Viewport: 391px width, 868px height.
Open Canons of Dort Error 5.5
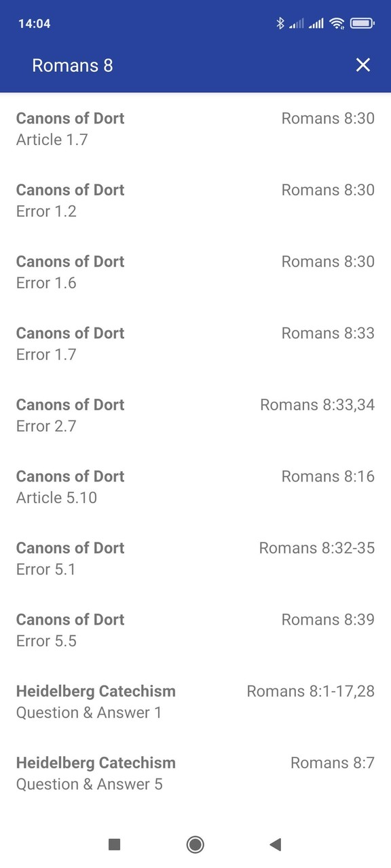pos(195,630)
